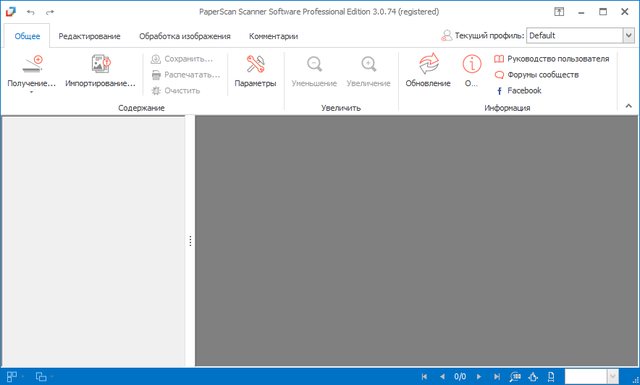The width and height of the screenshot is (640, 385).
Task: Maximize the PaperScan window
Action: (x=603, y=12)
